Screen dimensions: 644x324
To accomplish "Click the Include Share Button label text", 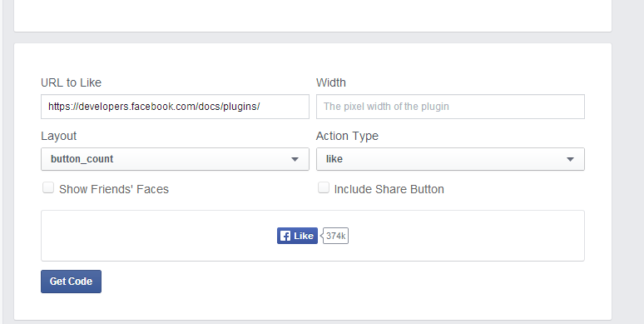I will point(389,189).
